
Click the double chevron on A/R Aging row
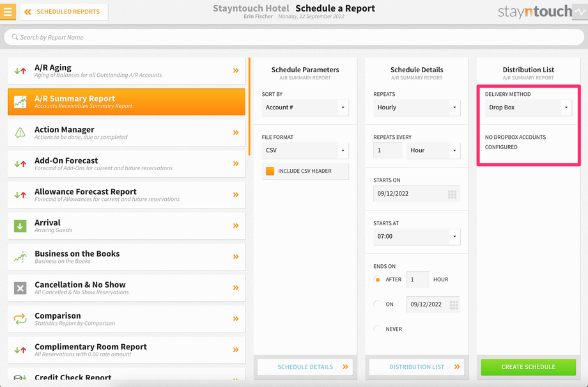236,70
